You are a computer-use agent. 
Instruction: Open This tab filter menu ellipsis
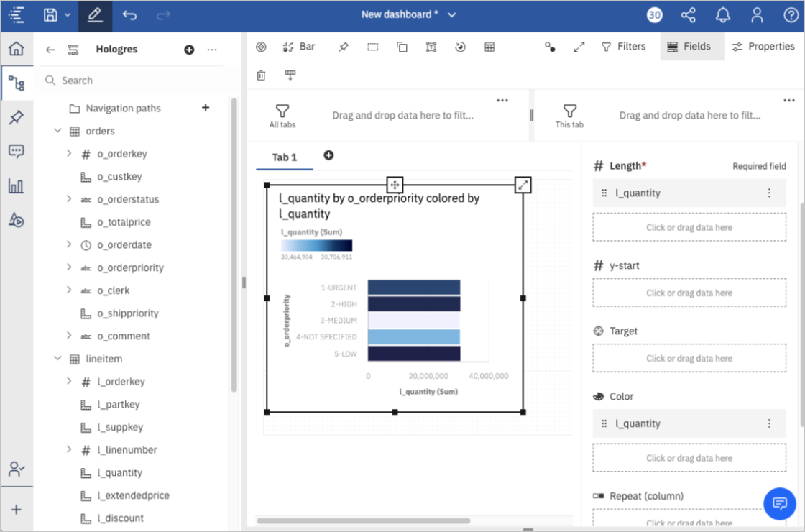tap(789, 101)
